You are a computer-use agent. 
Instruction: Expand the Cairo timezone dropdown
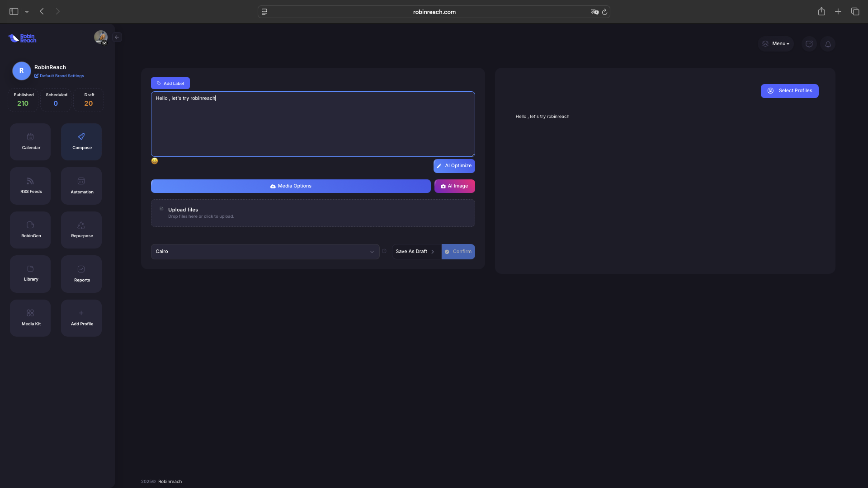(265, 252)
